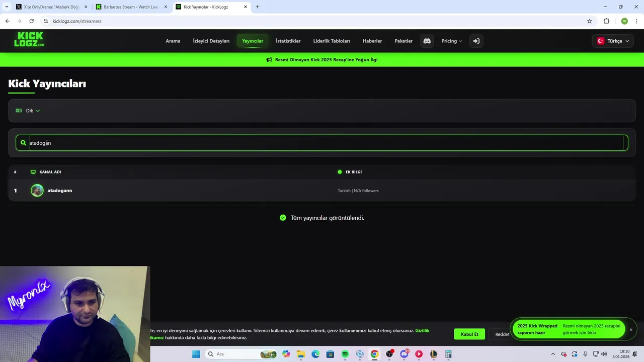This screenshot has height=362, width=644.
Task: Close the X'te OnlyDrama tab
Action: (x=86, y=7)
